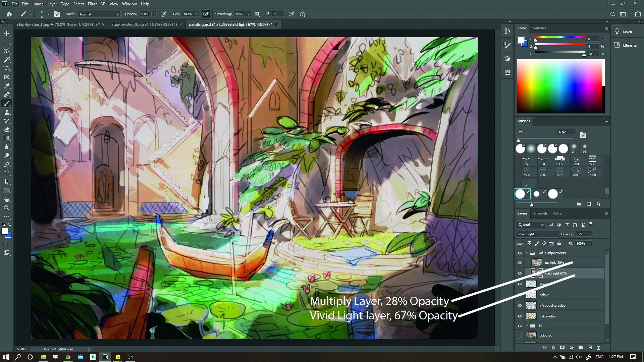Select the Zoom tool
This screenshot has height=362, width=644.
7,208
